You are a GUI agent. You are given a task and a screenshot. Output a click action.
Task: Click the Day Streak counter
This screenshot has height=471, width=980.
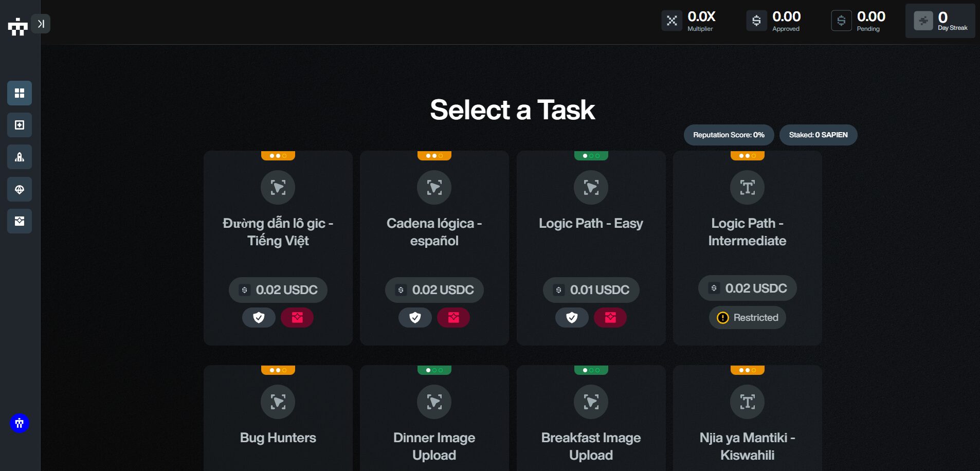(x=940, y=21)
